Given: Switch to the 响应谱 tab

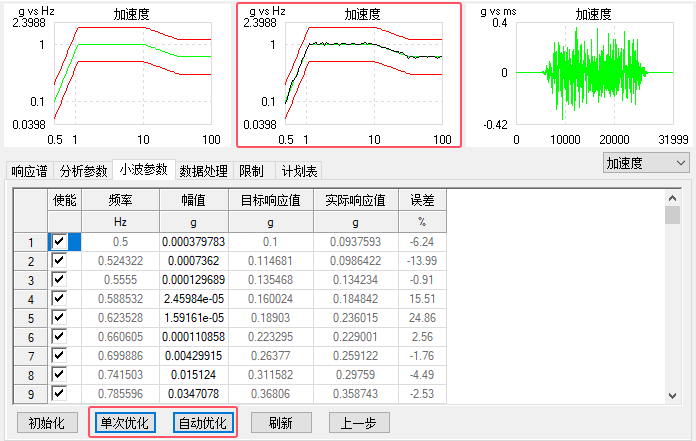Looking at the screenshot, I should (29, 171).
